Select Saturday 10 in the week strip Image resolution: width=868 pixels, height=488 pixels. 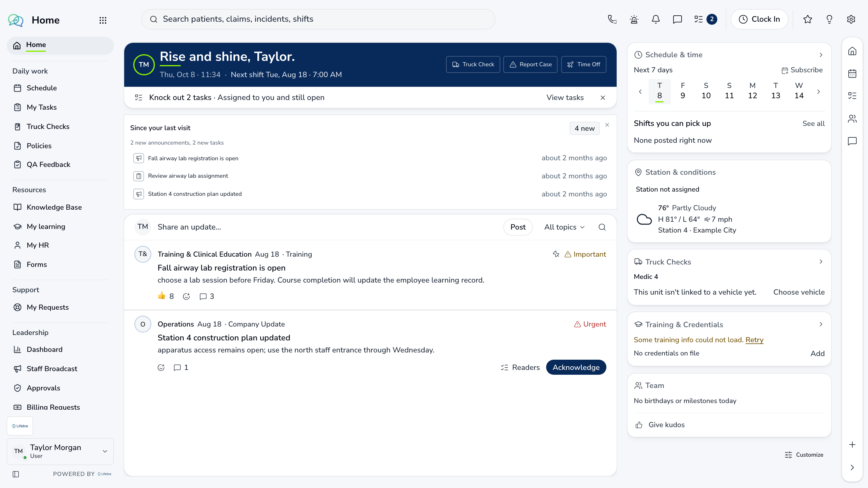click(x=706, y=91)
